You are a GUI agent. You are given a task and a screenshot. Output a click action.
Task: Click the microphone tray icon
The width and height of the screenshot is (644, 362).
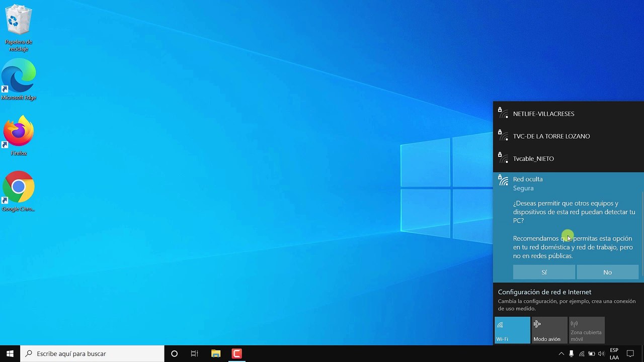(x=571, y=354)
